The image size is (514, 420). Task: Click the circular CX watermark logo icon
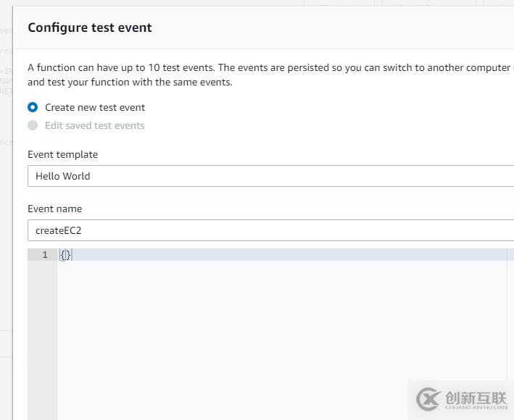click(428, 399)
